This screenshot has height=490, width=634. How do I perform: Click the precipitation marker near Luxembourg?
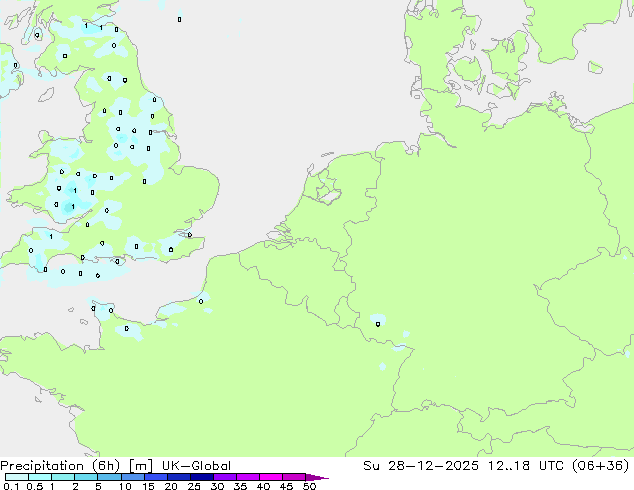tap(377, 323)
